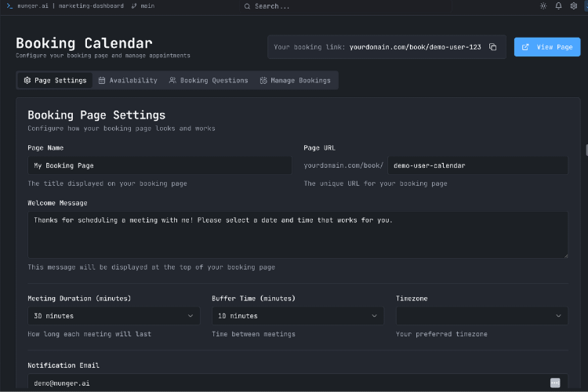588x392 pixels.
Task: Open the Timezone dropdown
Action: coord(482,316)
